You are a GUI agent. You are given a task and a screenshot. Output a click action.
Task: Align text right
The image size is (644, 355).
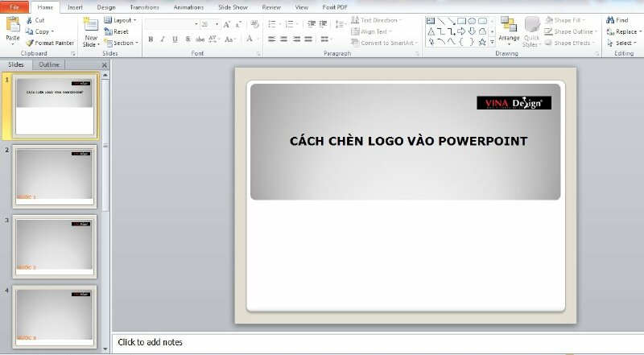click(296, 39)
